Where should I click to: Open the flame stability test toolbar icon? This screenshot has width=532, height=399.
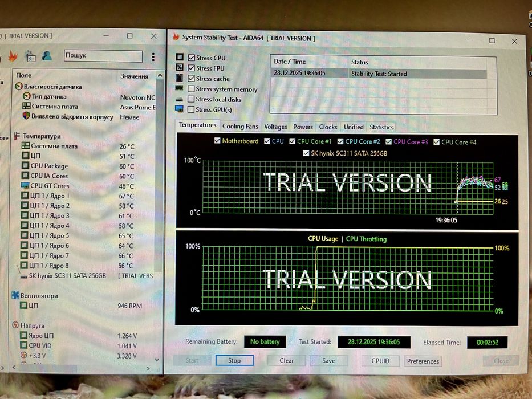click(x=13, y=56)
